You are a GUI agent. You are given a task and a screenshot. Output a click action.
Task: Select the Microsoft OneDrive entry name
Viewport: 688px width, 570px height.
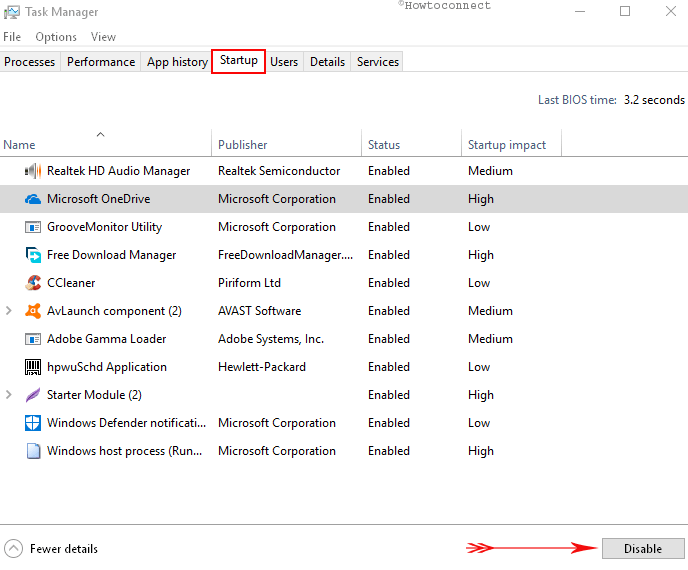pyautogui.click(x=99, y=199)
